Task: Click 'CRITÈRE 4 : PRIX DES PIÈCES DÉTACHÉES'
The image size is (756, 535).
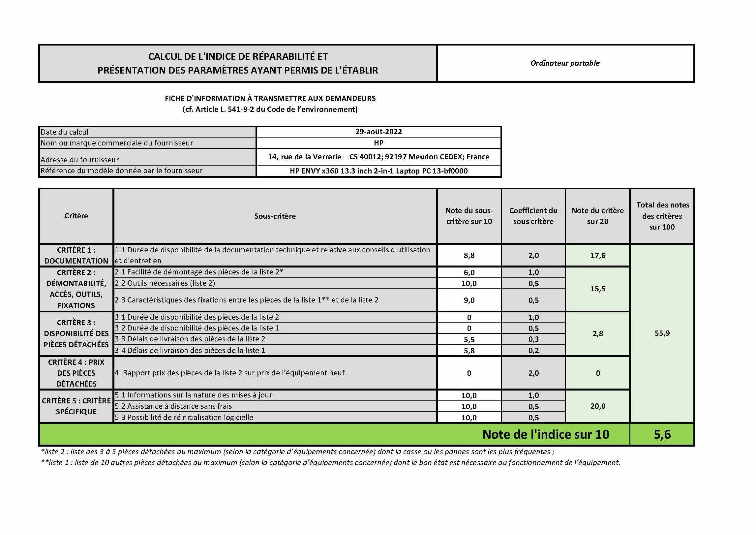Action: (x=76, y=373)
